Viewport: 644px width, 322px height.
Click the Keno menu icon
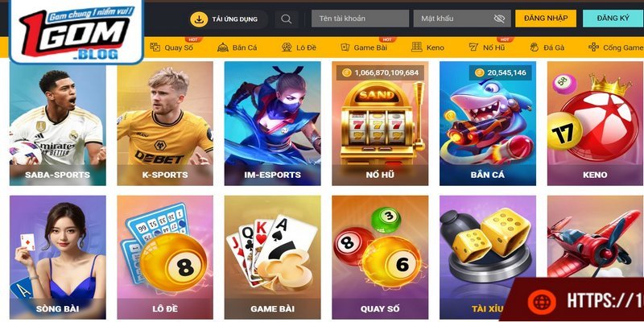point(416,47)
